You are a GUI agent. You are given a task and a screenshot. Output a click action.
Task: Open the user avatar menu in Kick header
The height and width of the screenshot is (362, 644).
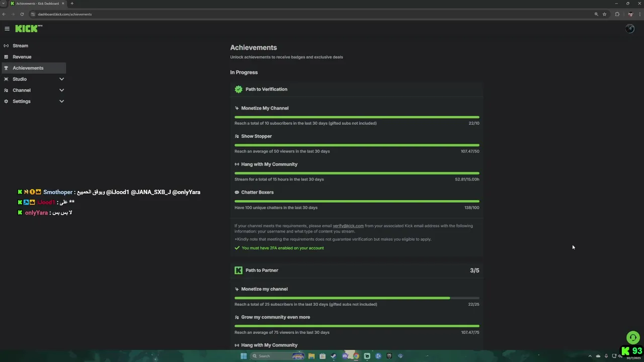point(630,29)
